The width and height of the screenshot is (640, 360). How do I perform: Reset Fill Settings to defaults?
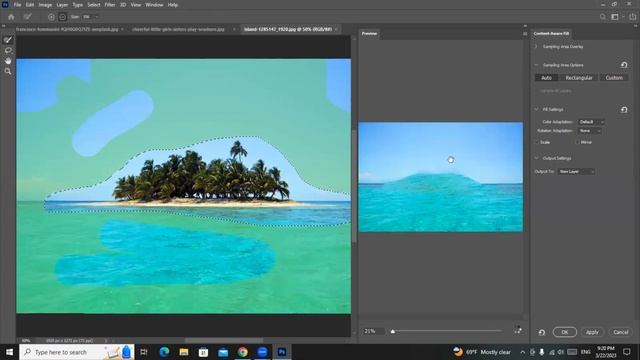pos(624,109)
